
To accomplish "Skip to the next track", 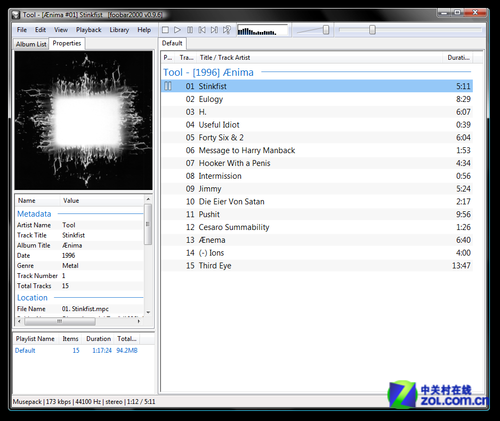I will point(214,30).
